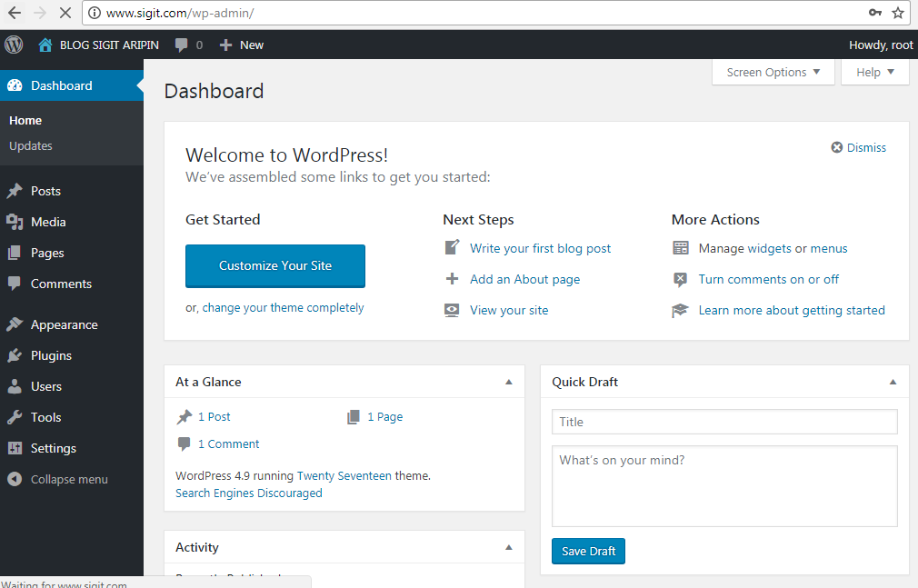Click the Quick Draft Title field

724,422
